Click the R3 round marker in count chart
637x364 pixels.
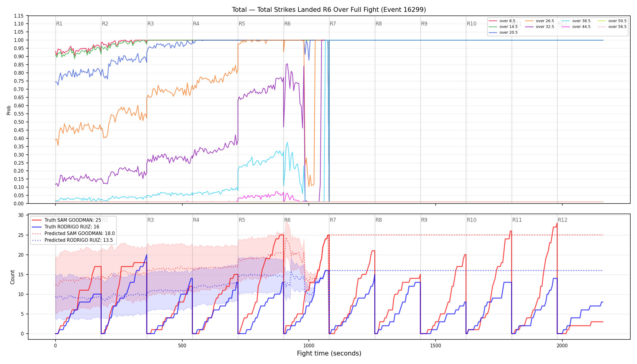point(150,220)
